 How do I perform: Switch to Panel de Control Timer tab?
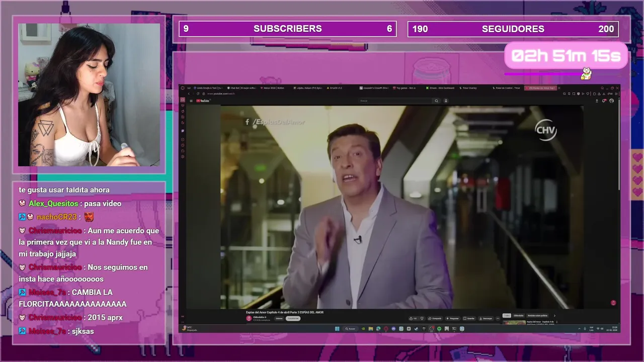506,88
